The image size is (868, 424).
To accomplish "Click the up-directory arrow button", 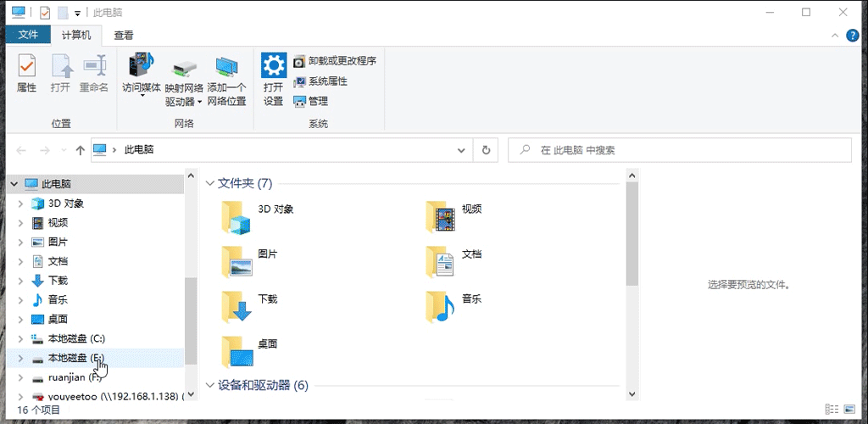I will (x=80, y=150).
